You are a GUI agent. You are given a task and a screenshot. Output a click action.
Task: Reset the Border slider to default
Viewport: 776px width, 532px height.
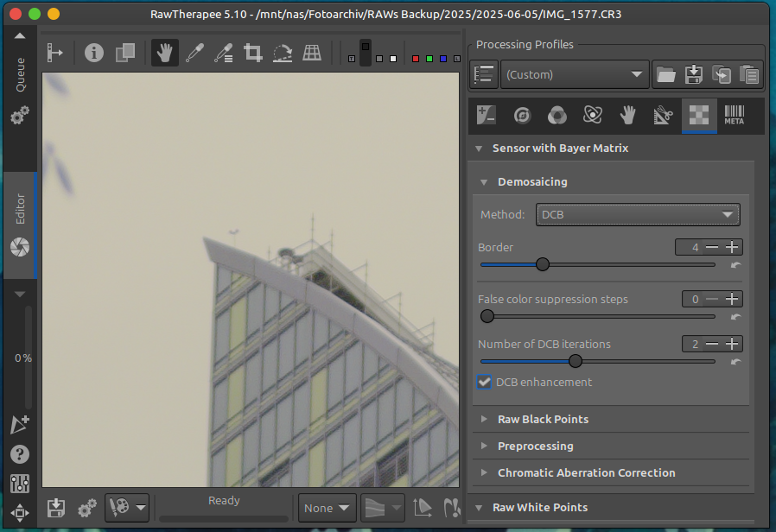(x=736, y=265)
